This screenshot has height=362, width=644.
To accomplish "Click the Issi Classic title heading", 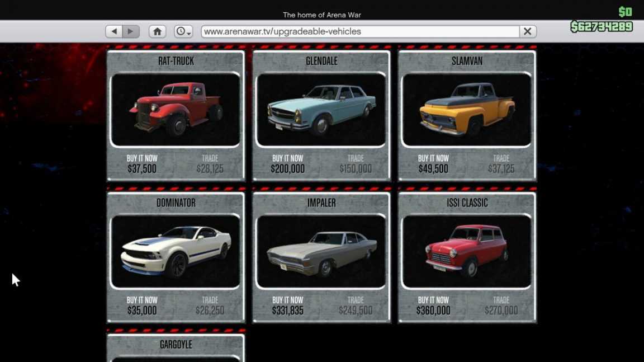I will [467, 203].
